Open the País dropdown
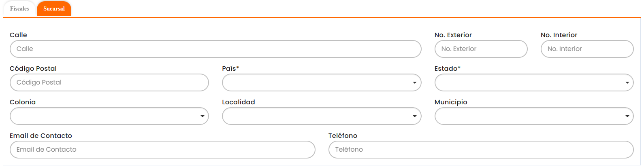Image resolution: width=644 pixels, height=167 pixels. click(x=322, y=82)
